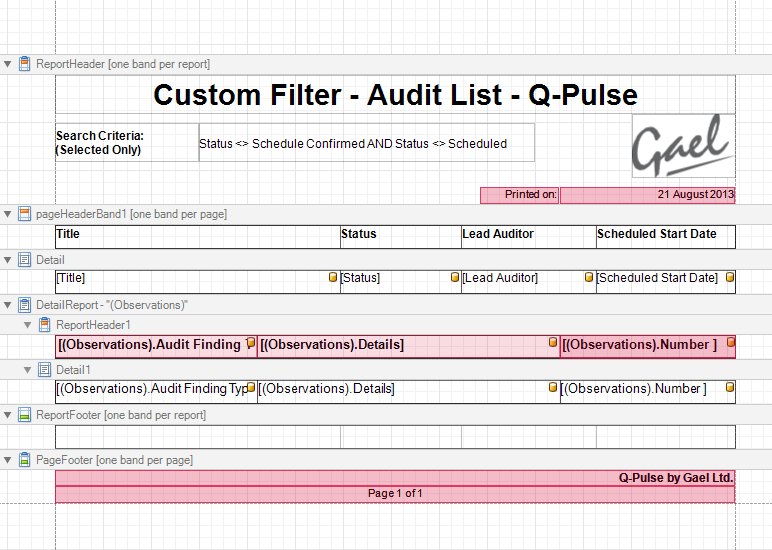Click the Detail1 band icon
The height and width of the screenshot is (550, 772).
pos(44,370)
